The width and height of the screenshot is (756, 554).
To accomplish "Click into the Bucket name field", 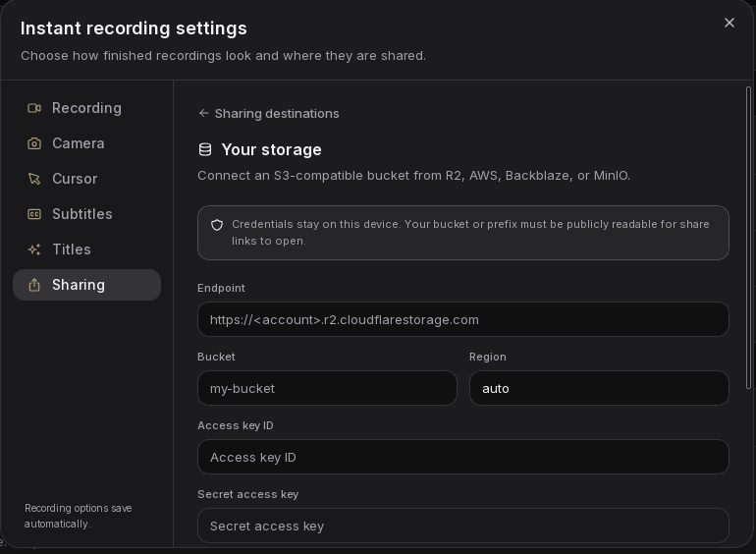I will 327,388.
